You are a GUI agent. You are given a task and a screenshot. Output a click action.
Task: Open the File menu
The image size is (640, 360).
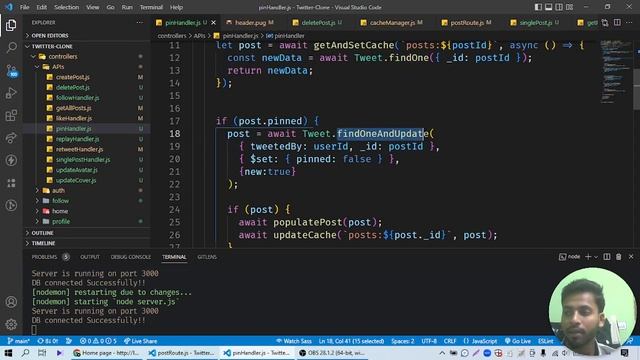[24, 7]
